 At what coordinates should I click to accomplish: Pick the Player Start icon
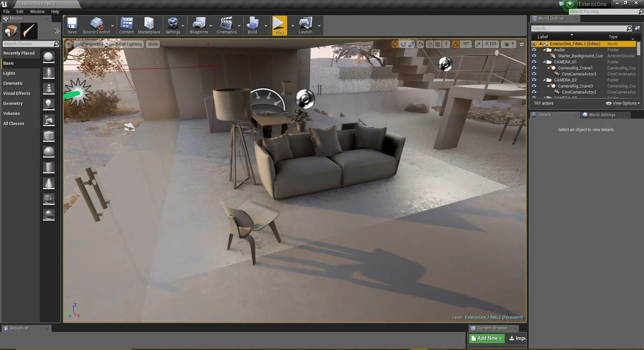[49, 120]
